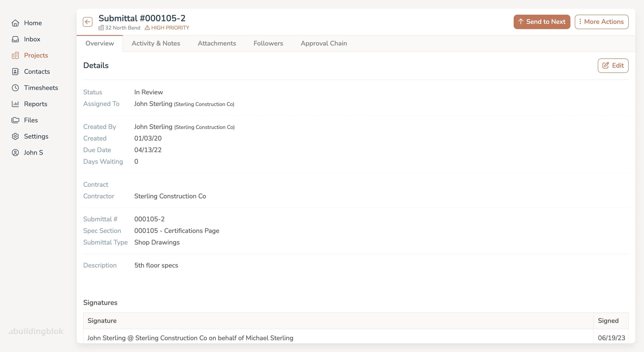Open the Reports chart icon
This screenshot has height=352, width=644.
pos(15,104)
